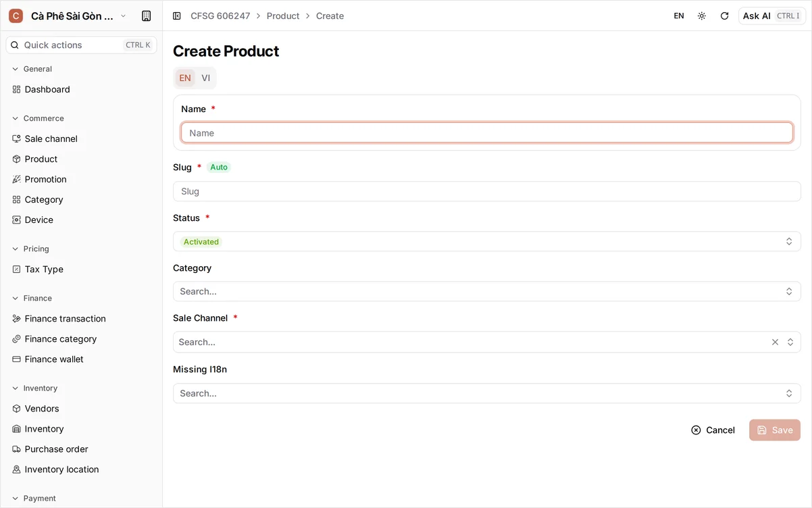Focus the Slug input field

[487, 191]
